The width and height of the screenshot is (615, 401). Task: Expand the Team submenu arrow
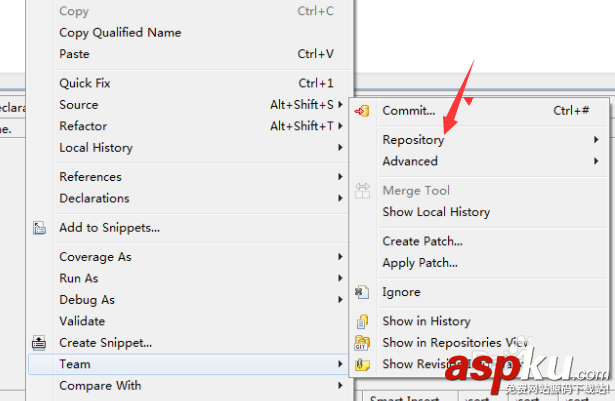click(x=340, y=364)
